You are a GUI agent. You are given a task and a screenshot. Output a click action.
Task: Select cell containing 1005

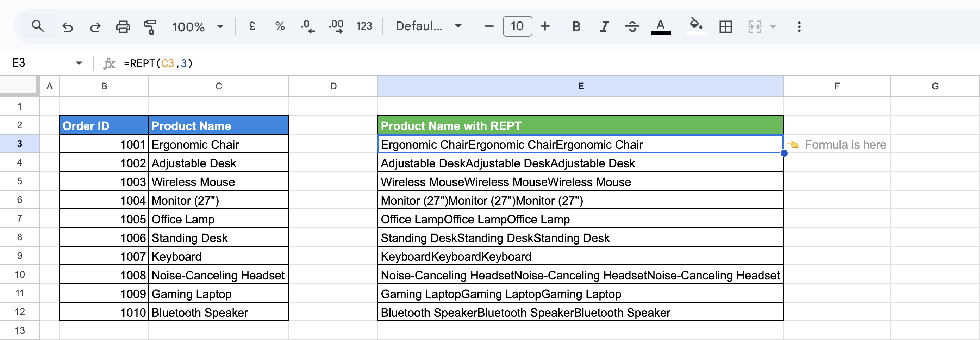point(104,218)
